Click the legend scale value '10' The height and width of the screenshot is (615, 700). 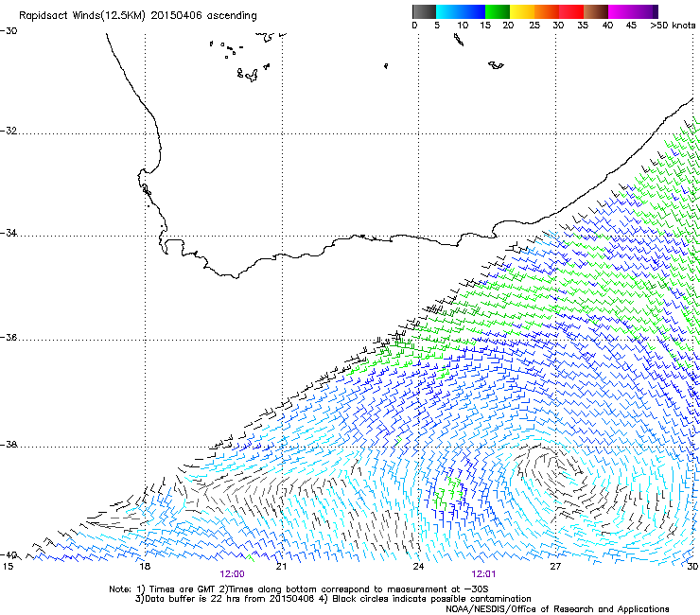463,26
